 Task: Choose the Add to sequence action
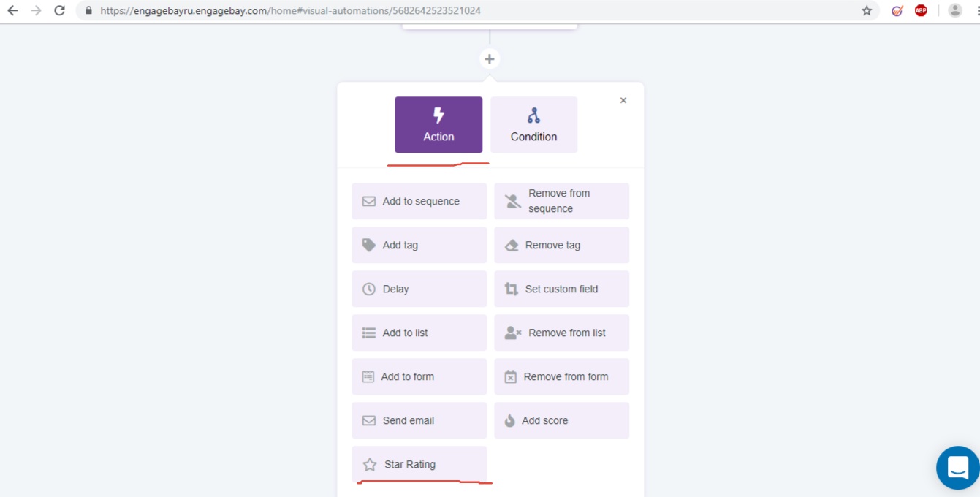point(419,201)
